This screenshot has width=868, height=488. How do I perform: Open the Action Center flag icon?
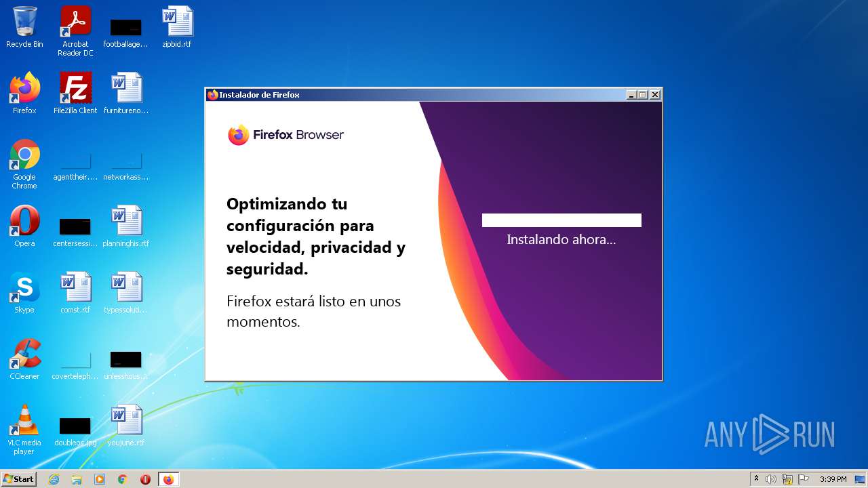[803, 479]
